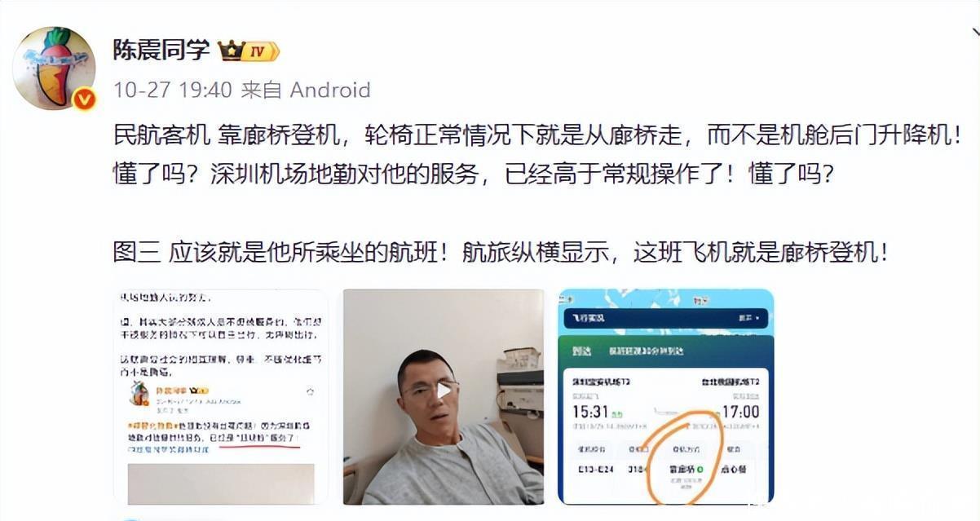Screen dimensions: 980x521
Task: Click the small avatar inside first thumbnail
Action: (x=139, y=393)
